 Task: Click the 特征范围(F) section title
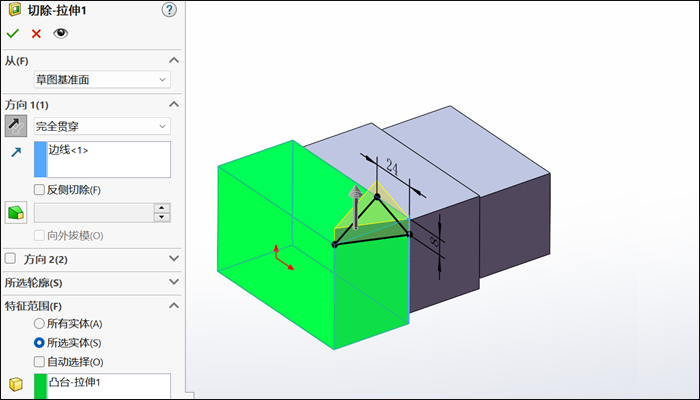(x=33, y=306)
